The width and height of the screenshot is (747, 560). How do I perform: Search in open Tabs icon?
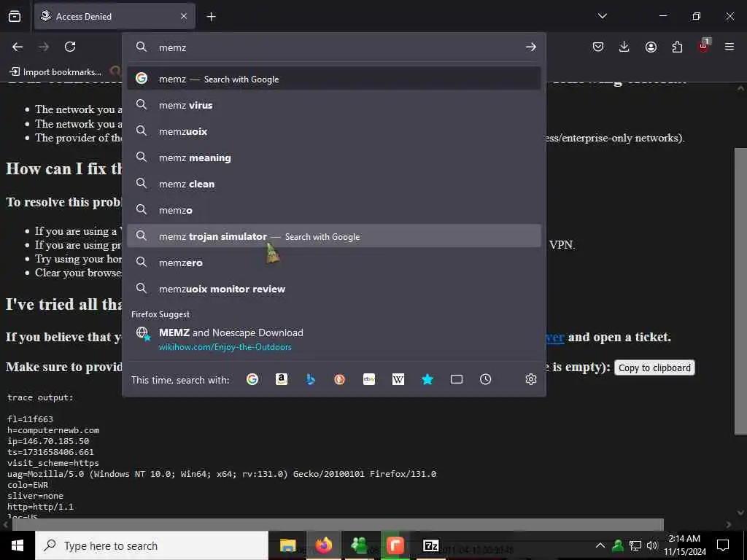(457, 379)
